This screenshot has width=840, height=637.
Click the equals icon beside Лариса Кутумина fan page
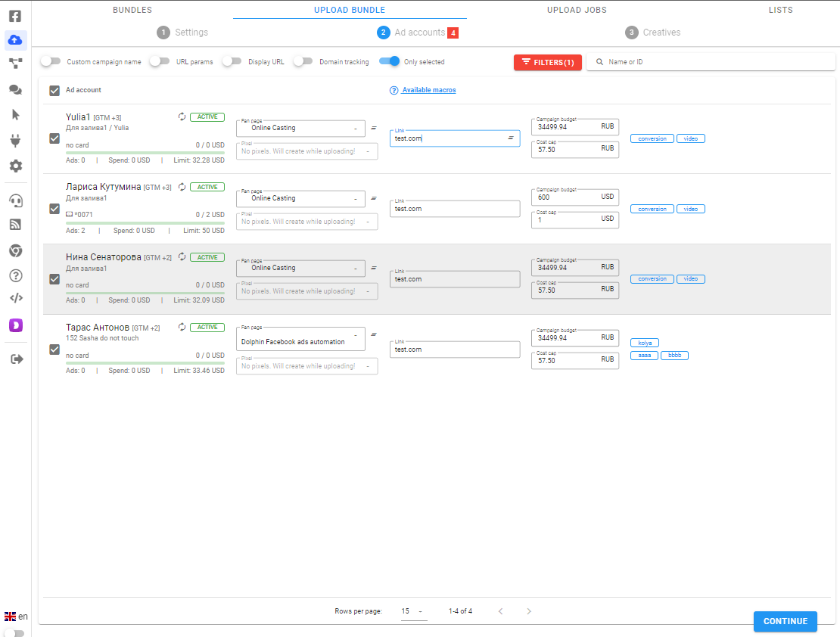374,198
